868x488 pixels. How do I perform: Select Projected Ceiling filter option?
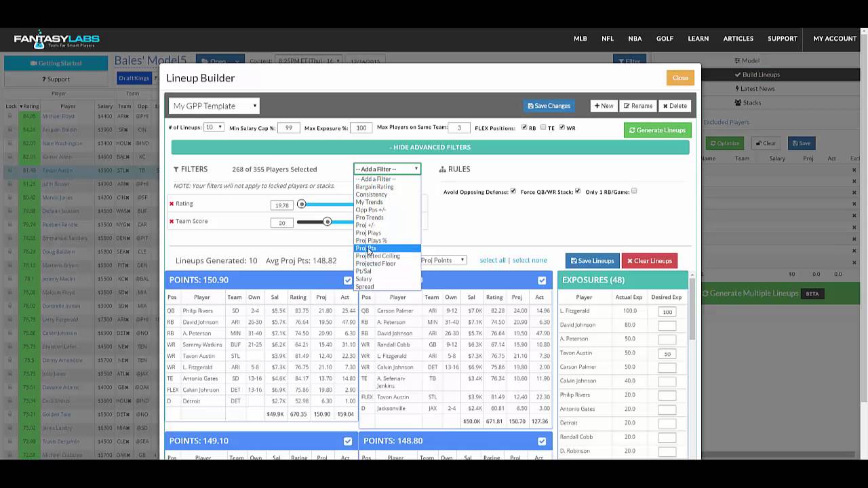pos(378,256)
